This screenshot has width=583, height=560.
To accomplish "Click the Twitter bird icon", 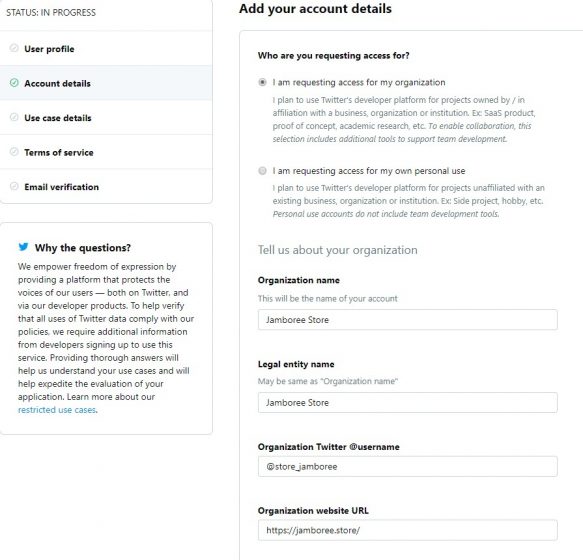I will (x=23, y=247).
